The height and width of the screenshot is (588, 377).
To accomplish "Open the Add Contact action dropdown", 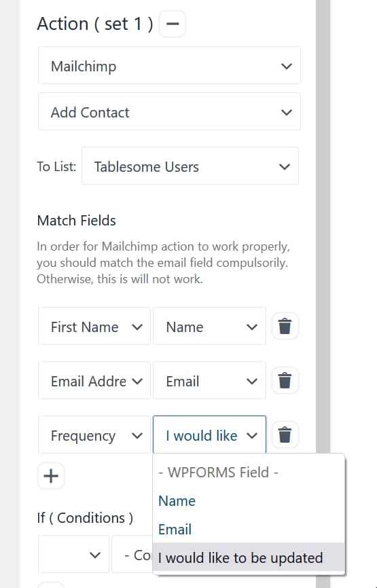I will [169, 112].
